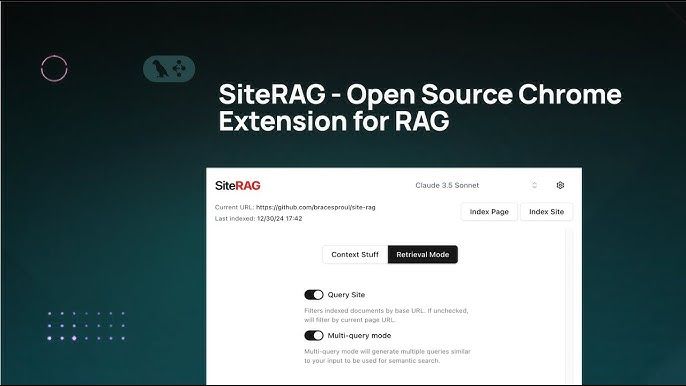Toggle the Query Site switch
The height and width of the screenshot is (386, 686).
[x=314, y=295]
